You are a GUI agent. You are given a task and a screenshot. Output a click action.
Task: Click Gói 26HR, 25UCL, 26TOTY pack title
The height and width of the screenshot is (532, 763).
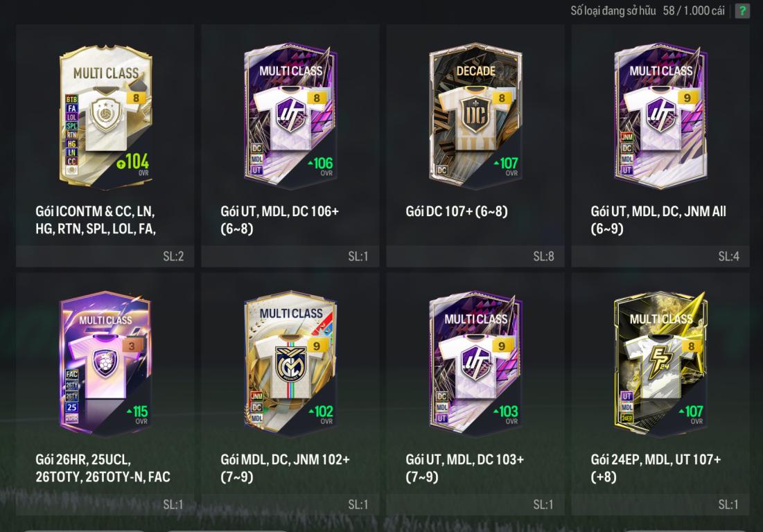point(103,468)
